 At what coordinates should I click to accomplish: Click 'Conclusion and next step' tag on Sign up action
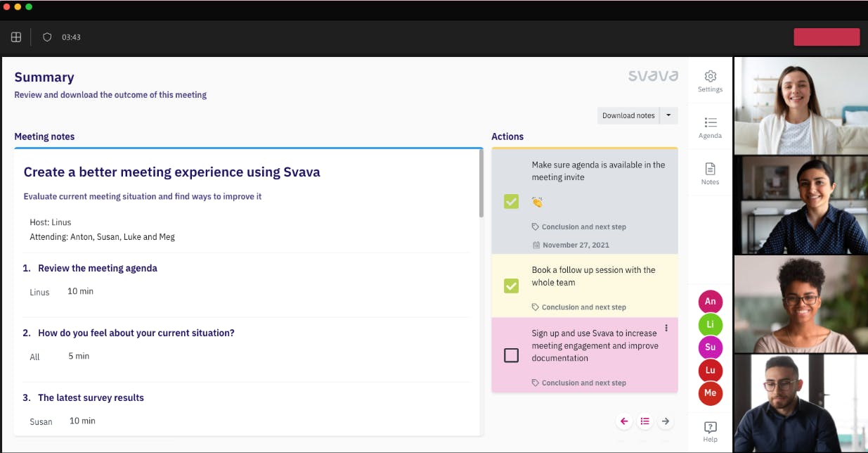point(583,383)
